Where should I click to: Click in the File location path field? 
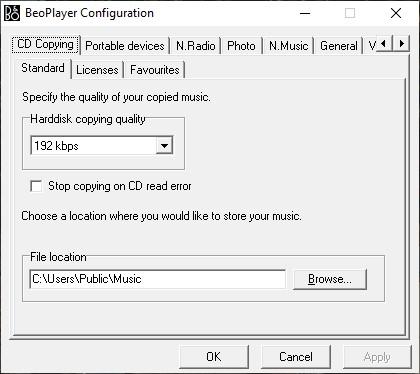[x=158, y=279]
